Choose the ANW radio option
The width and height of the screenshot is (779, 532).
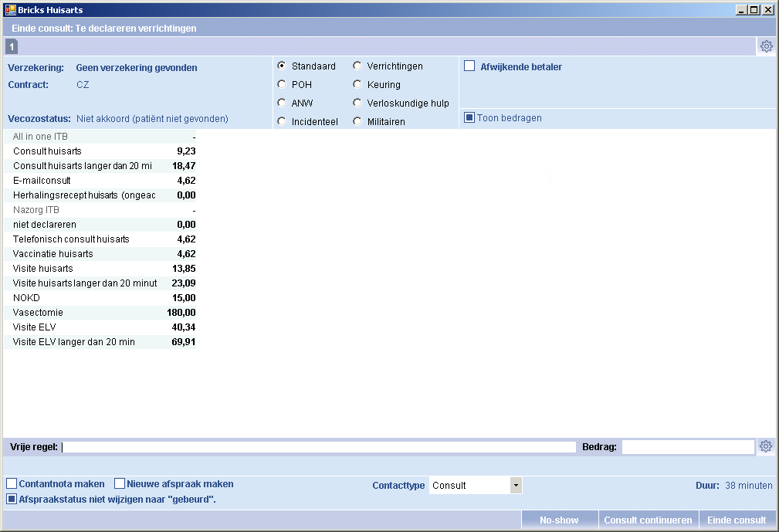coord(282,103)
